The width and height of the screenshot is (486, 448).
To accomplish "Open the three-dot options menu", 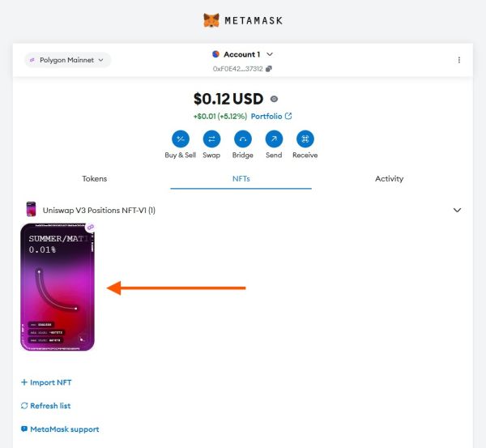I will pos(459,60).
